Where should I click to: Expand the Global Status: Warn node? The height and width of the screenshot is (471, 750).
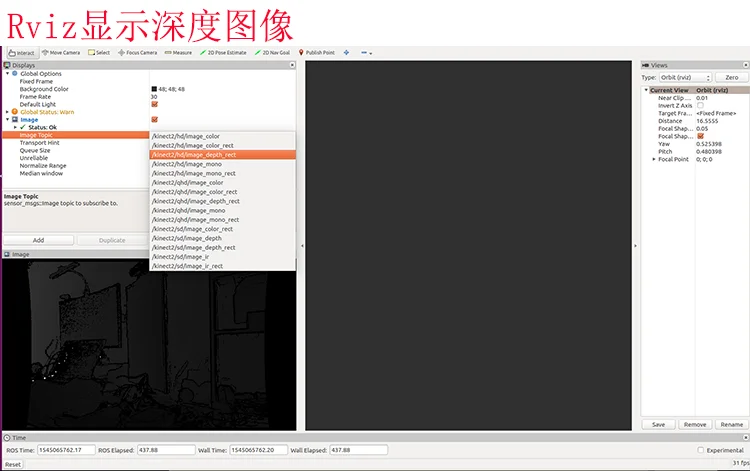click(8, 112)
